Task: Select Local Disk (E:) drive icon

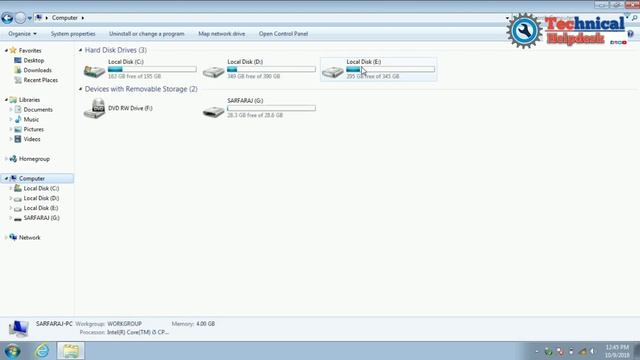Action: coord(333,72)
